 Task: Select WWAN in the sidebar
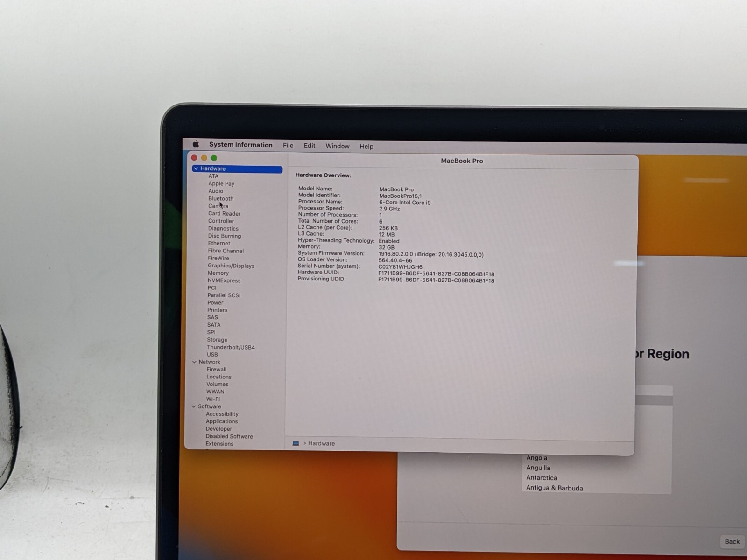[215, 392]
